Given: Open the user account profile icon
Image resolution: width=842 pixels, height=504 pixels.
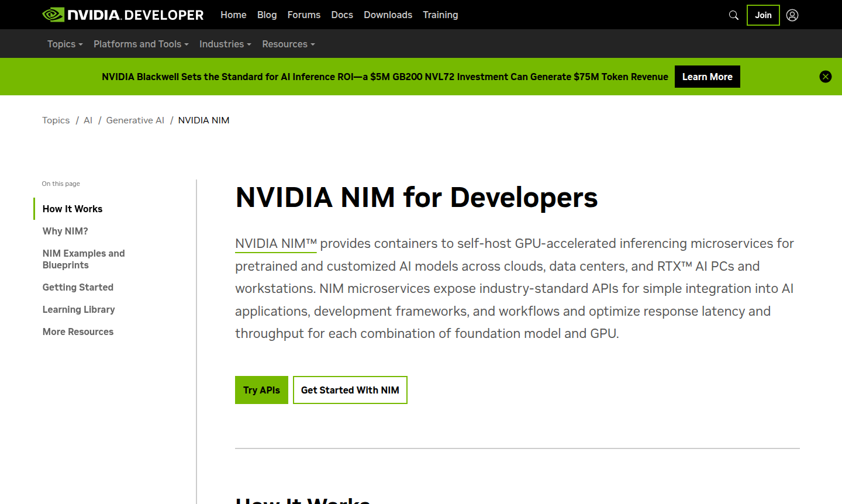Looking at the screenshot, I should pyautogui.click(x=792, y=15).
